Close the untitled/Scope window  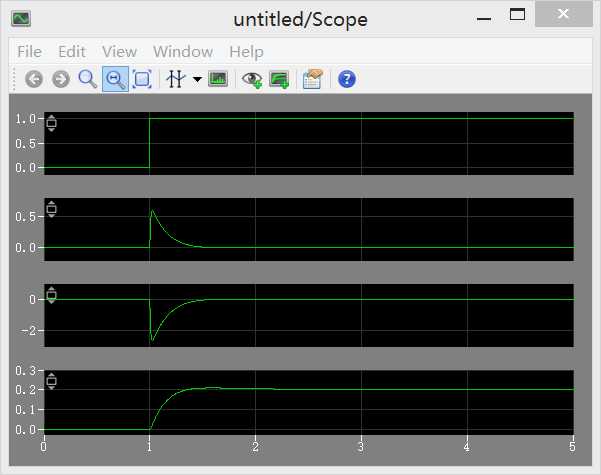coord(563,14)
